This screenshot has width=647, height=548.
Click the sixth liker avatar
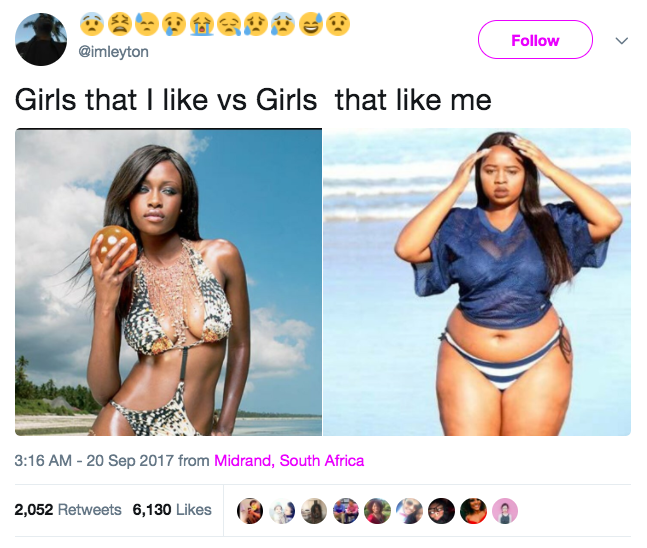click(409, 511)
